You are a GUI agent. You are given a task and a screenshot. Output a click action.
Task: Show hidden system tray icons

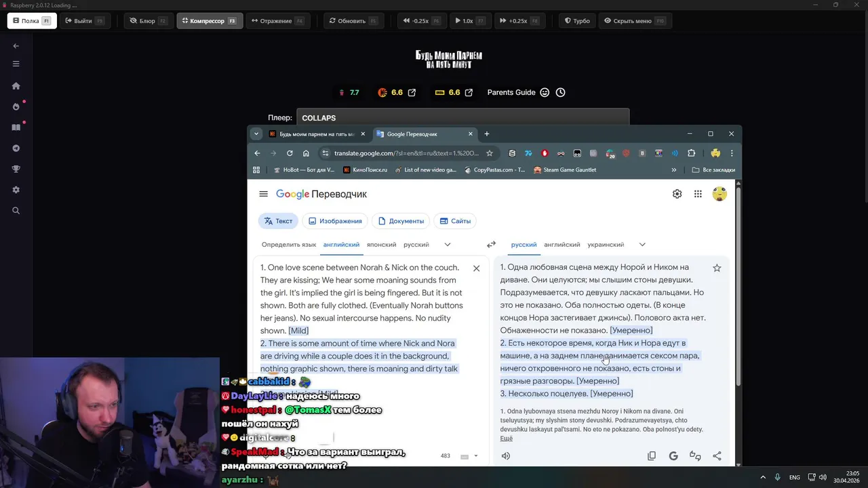pos(762,477)
